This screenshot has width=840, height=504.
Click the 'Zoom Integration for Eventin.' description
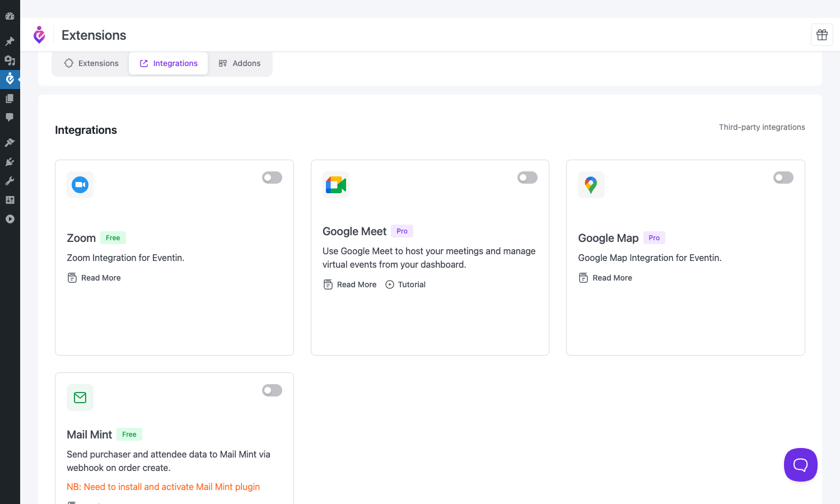click(x=125, y=258)
